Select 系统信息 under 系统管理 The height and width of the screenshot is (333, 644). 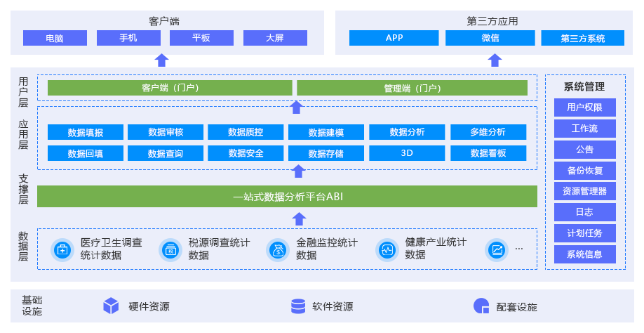pyautogui.click(x=585, y=254)
